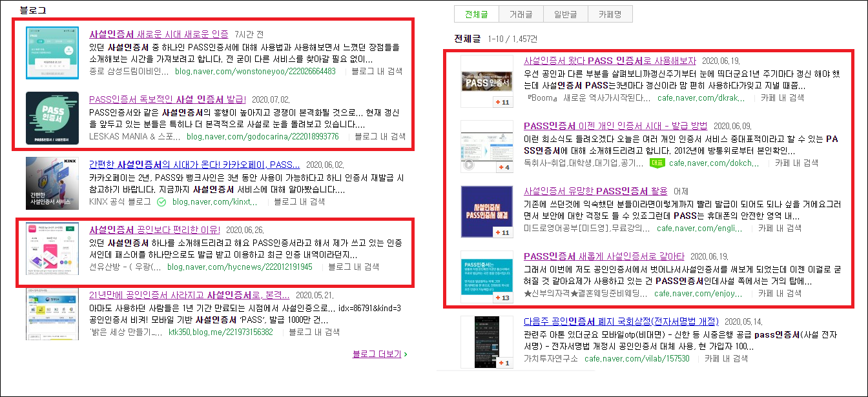Click the thumbnail of the 'PASS인증서 새롭게' cafe post
Image resolution: width=868 pixels, height=397 pixels.
(488, 276)
